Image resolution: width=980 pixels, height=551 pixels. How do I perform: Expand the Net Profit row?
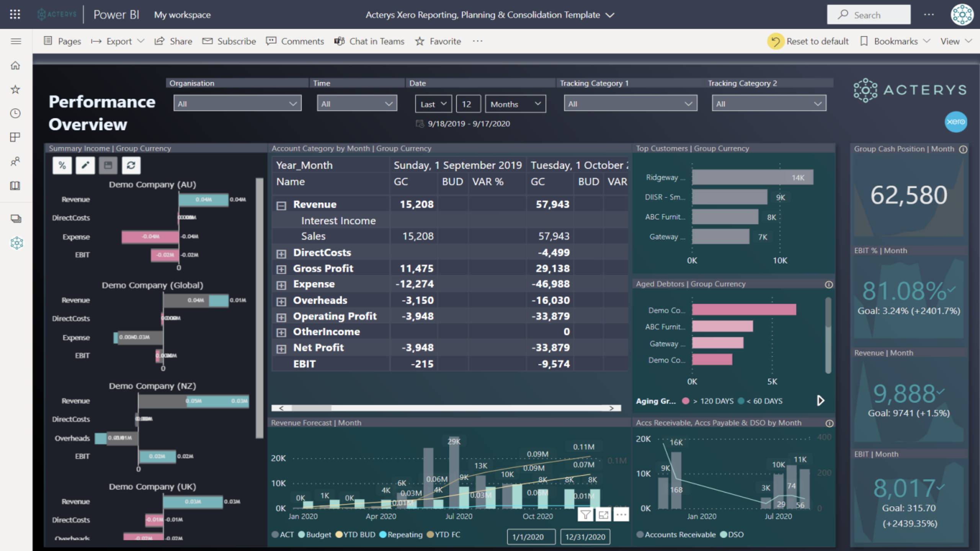click(x=281, y=349)
